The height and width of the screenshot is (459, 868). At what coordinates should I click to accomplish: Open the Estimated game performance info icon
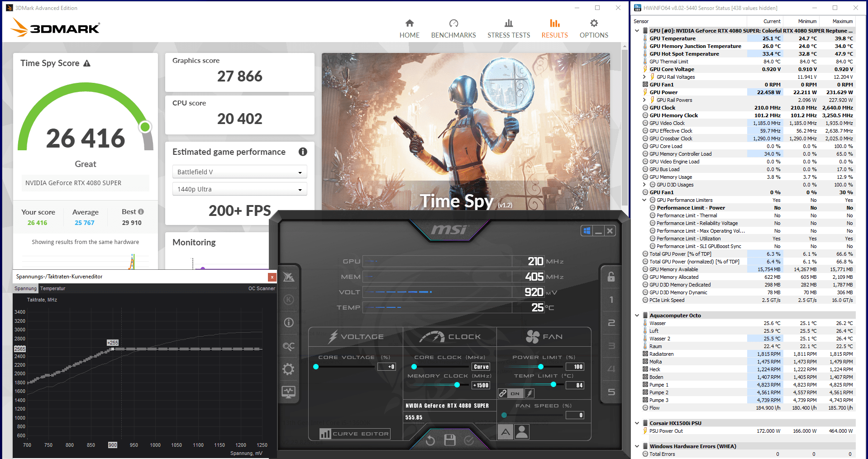[x=303, y=152]
